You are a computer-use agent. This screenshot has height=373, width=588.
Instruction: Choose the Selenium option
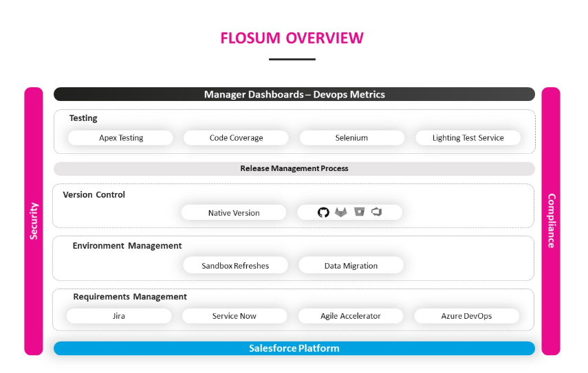pos(351,138)
